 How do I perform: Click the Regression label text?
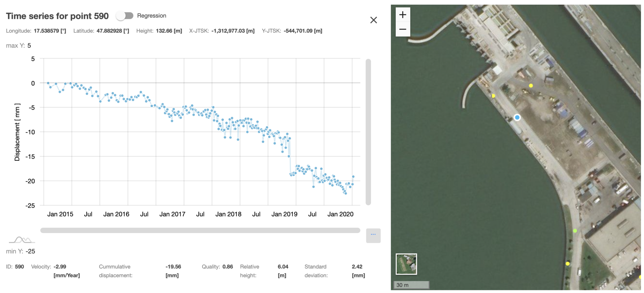coord(152,16)
